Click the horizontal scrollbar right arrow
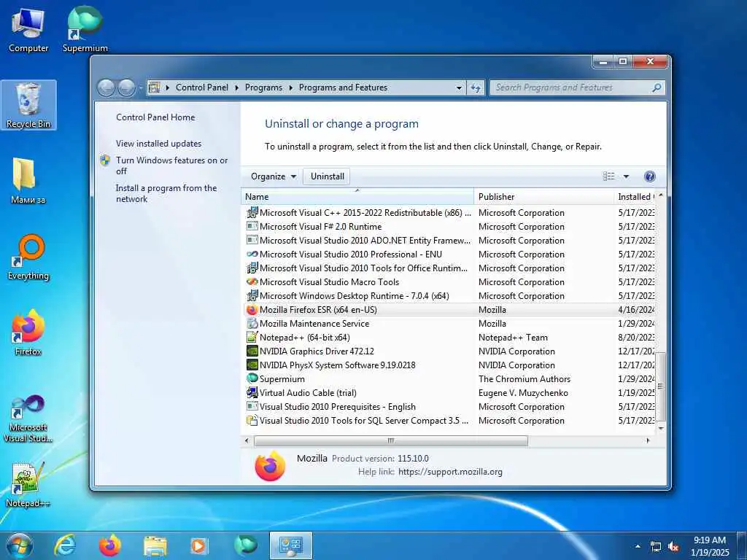Image resolution: width=747 pixels, height=560 pixels. 648,440
